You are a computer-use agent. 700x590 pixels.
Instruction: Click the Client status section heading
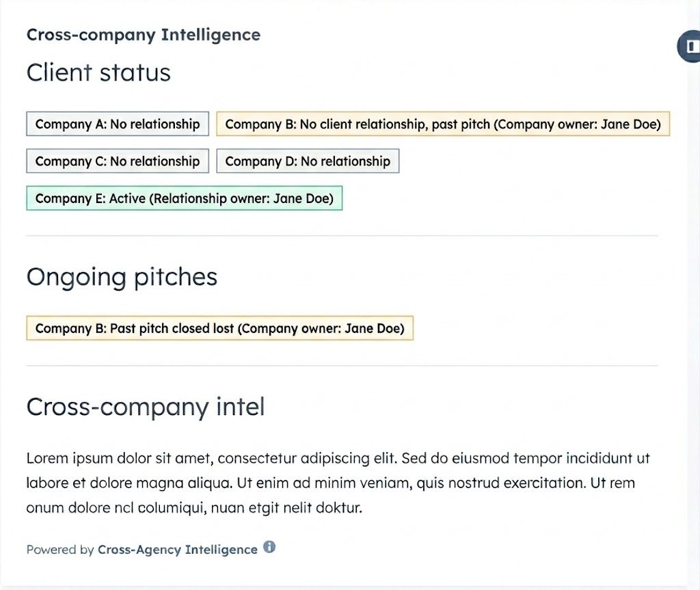(x=98, y=72)
